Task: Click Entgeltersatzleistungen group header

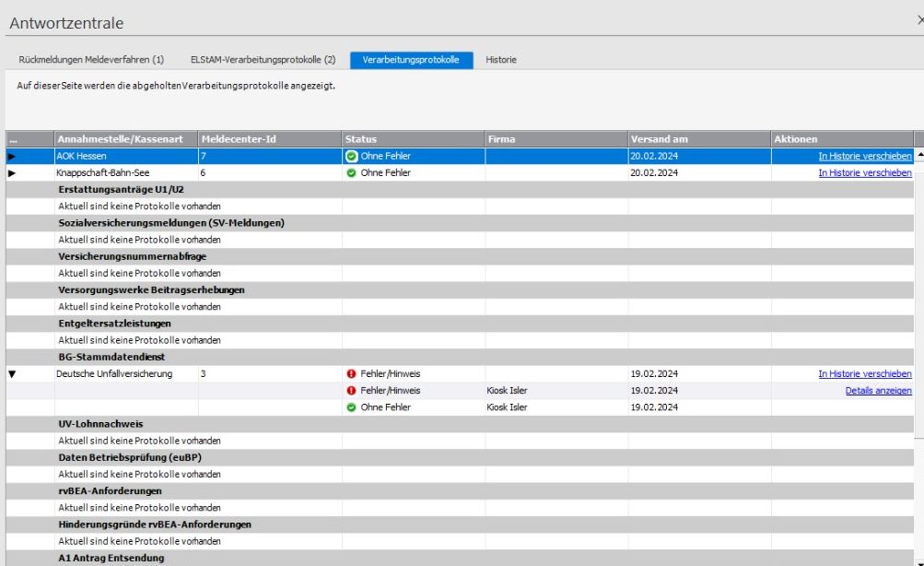Action: 460,324
